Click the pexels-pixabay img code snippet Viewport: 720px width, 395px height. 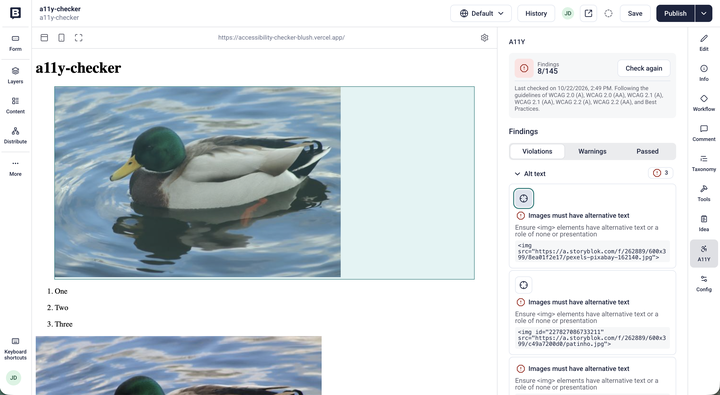592,251
